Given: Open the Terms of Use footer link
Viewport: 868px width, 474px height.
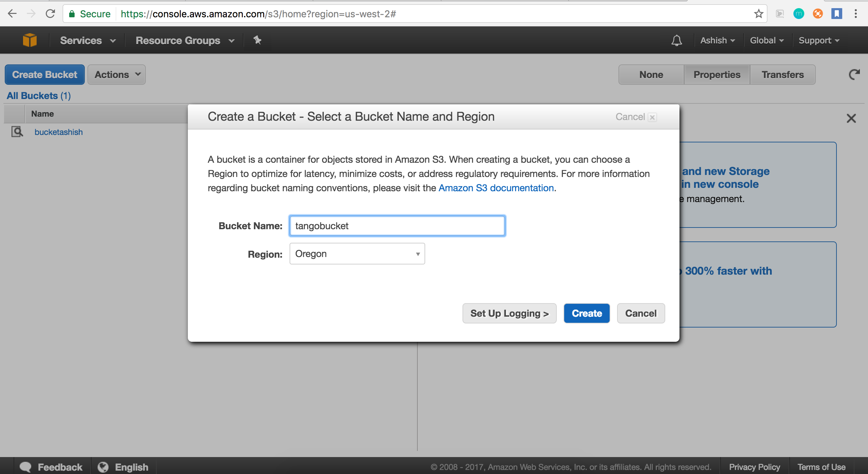Looking at the screenshot, I should coord(821,467).
